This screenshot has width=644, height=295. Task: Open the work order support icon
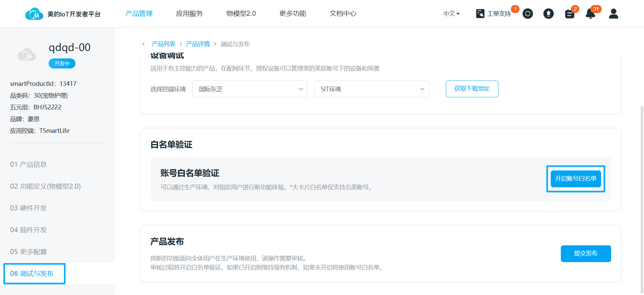[480, 14]
